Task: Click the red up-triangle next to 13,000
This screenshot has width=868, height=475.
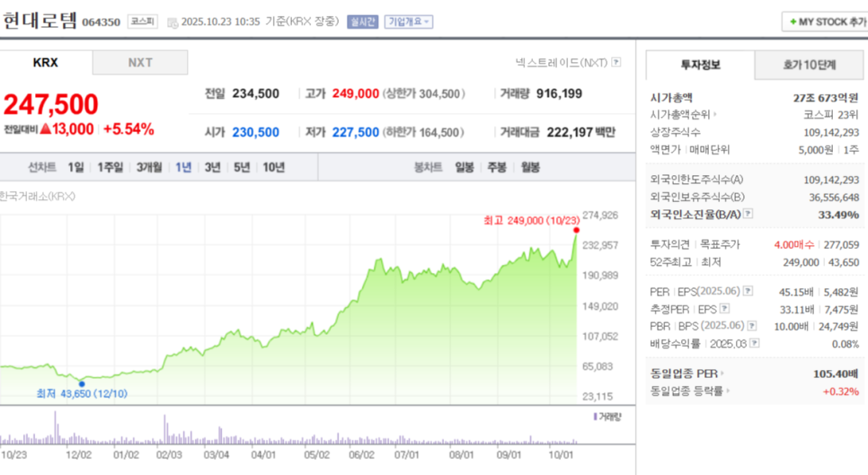Action: 46,128
